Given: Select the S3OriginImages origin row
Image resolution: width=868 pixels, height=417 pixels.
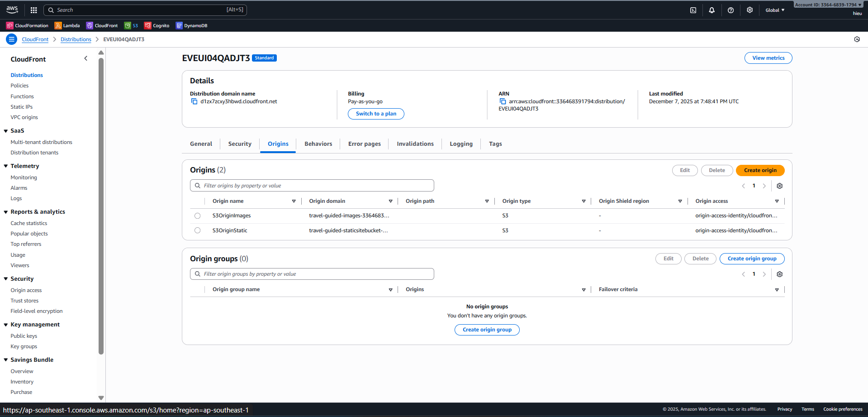Looking at the screenshot, I should (x=197, y=216).
